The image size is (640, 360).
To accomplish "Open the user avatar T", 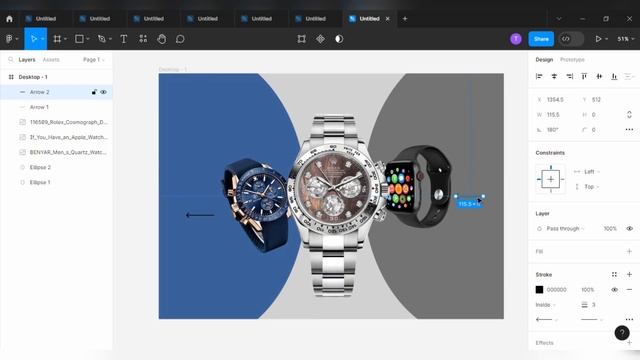I will coord(516,39).
